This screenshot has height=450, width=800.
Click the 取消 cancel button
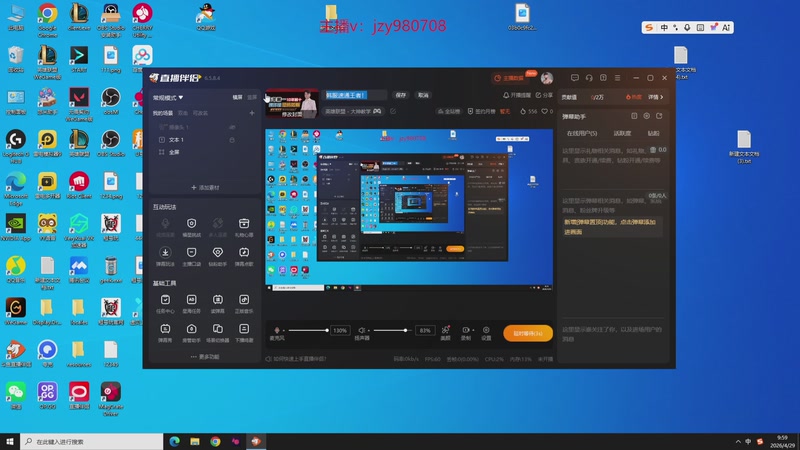click(423, 95)
